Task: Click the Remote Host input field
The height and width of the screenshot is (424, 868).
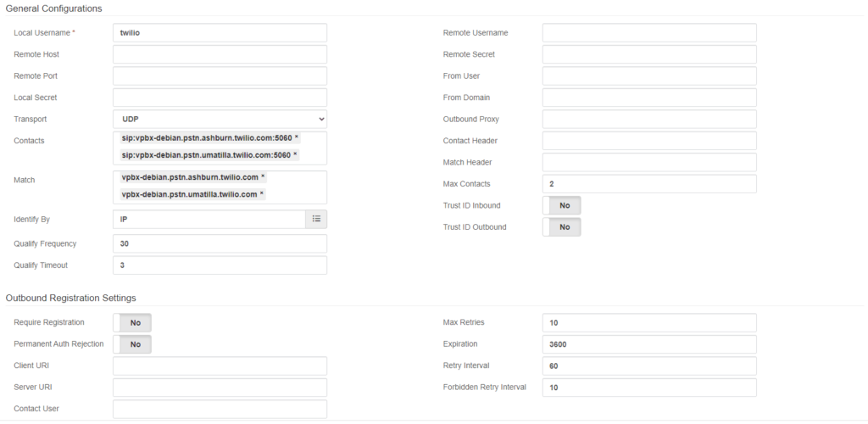Action: pyautogui.click(x=220, y=54)
